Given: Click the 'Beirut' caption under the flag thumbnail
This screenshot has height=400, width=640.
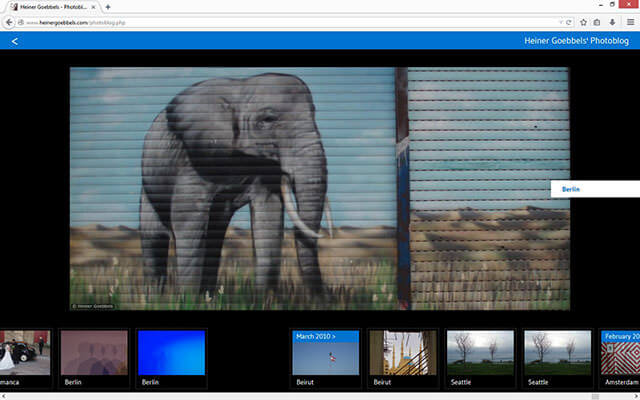Looking at the screenshot, I should pos(305,382).
